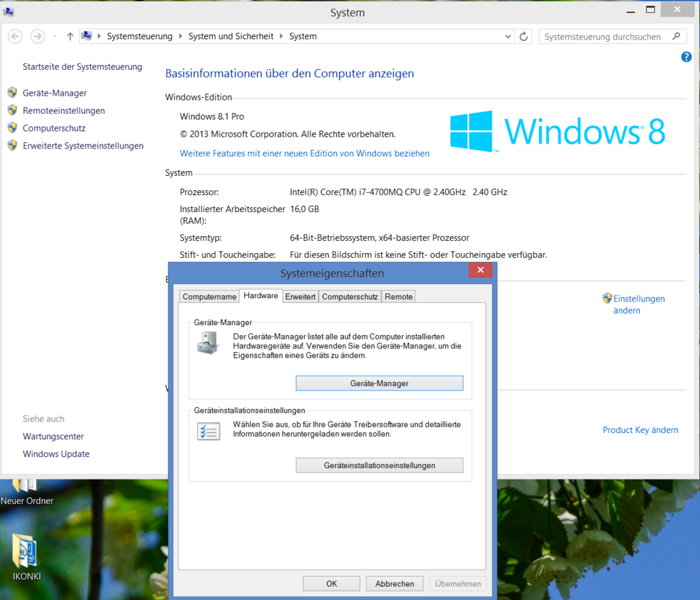
Task: Open Wartungscenter link
Action: pos(53,436)
